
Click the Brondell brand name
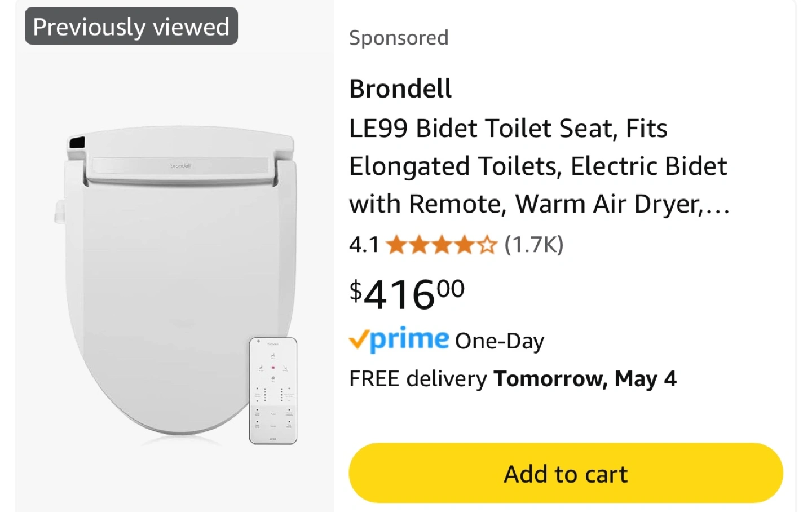(x=400, y=89)
